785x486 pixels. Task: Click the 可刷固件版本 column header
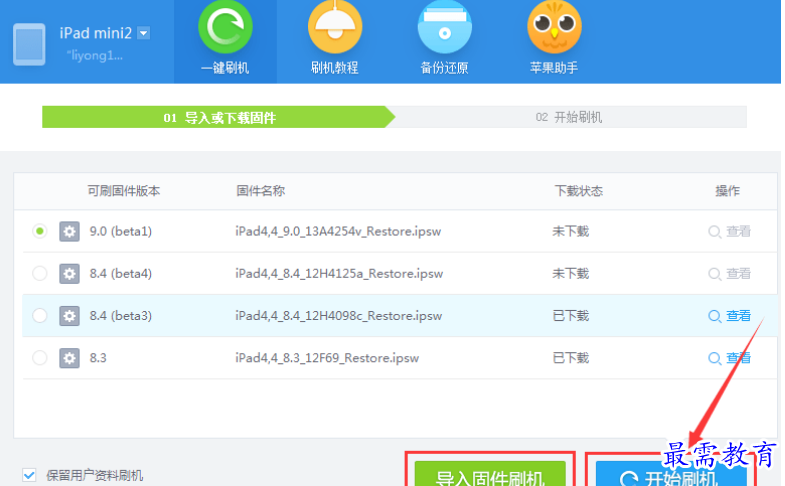(x=124, y=191)
